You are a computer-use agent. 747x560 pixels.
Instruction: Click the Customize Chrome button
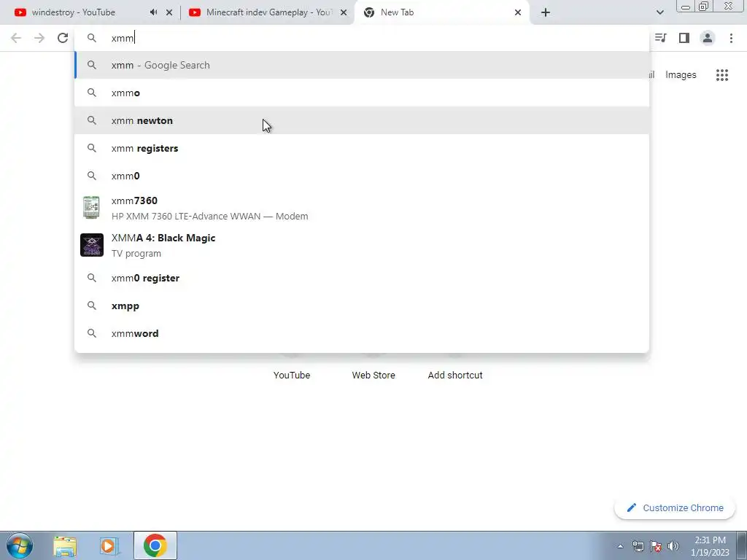675,508
